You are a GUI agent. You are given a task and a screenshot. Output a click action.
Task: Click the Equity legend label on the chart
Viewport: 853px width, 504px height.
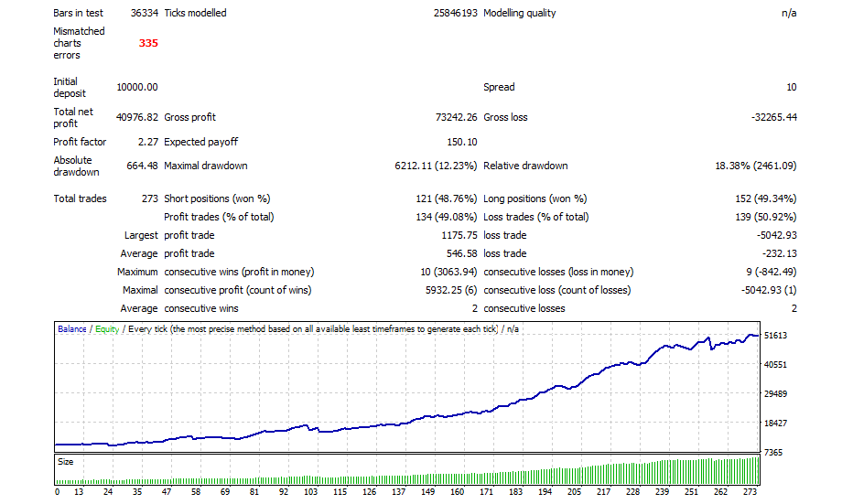pyautogui.click(x=106, y=328)
